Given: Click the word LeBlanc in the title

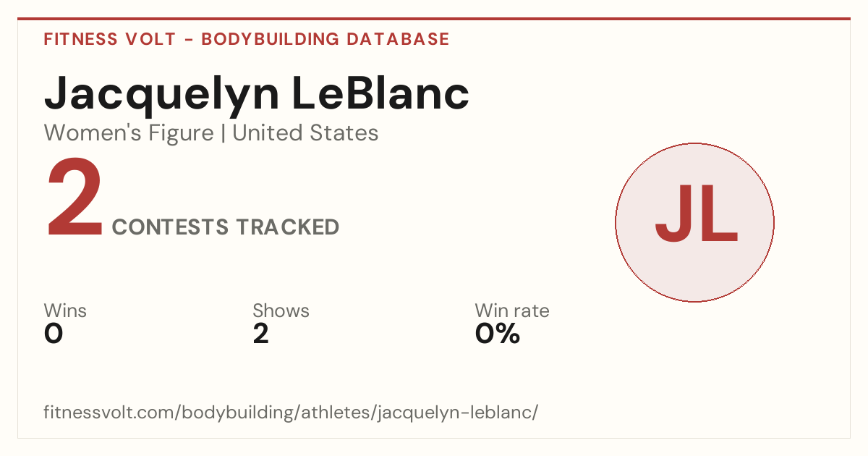Looking at the screenshot, I should 380,94.
